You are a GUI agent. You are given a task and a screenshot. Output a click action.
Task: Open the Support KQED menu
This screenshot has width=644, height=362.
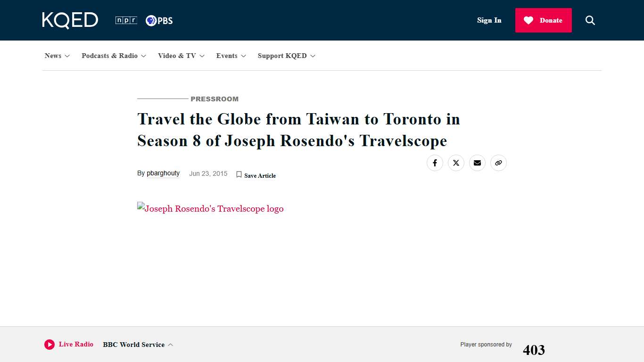click(286, 56)
